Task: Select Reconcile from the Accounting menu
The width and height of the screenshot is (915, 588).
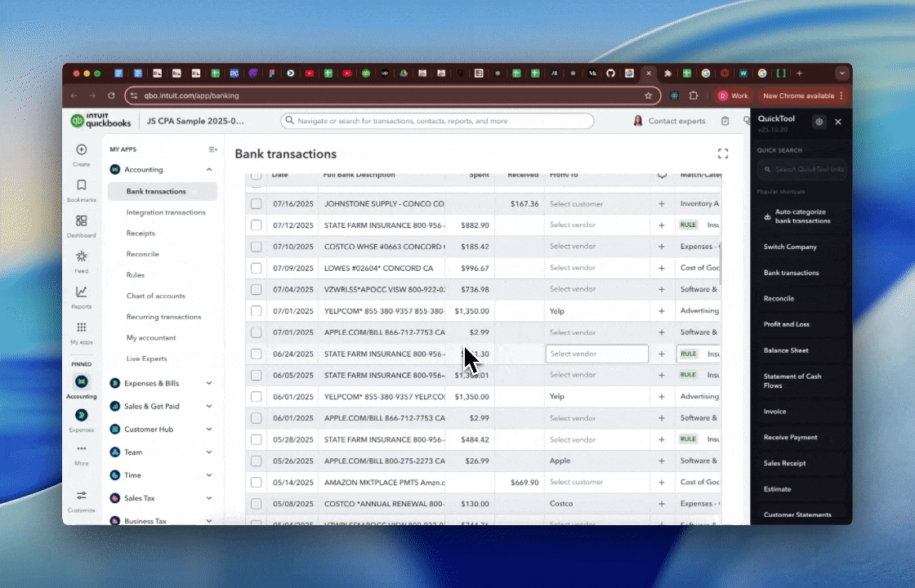Action: click(x=142, y=254)
